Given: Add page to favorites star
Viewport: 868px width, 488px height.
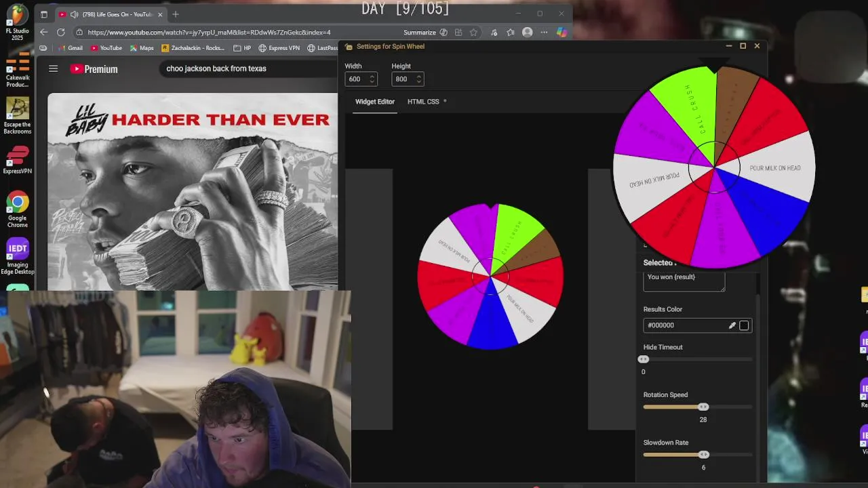Looking at the screenshot, I should (x=473, y=32).
